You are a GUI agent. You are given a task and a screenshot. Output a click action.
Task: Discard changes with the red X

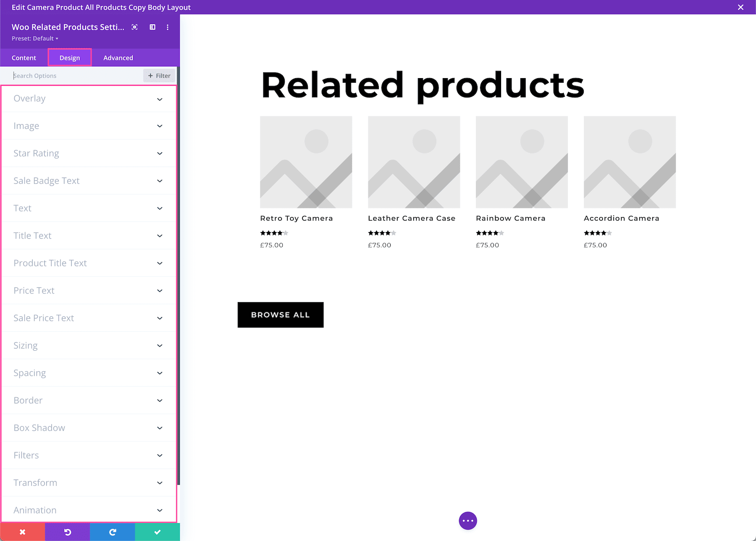pos(22,532)
